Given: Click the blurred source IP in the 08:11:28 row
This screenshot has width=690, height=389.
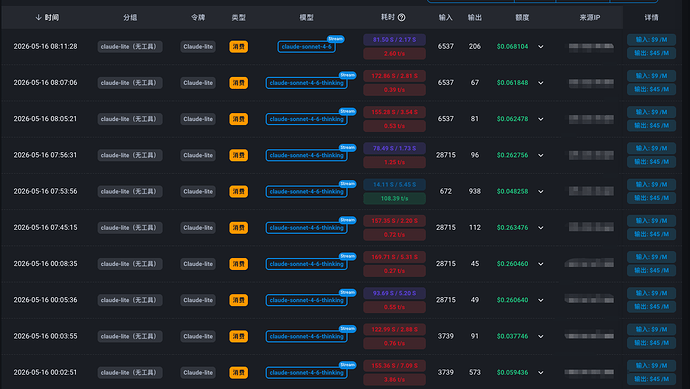Looking at the screenshot, I should (591, 47).
